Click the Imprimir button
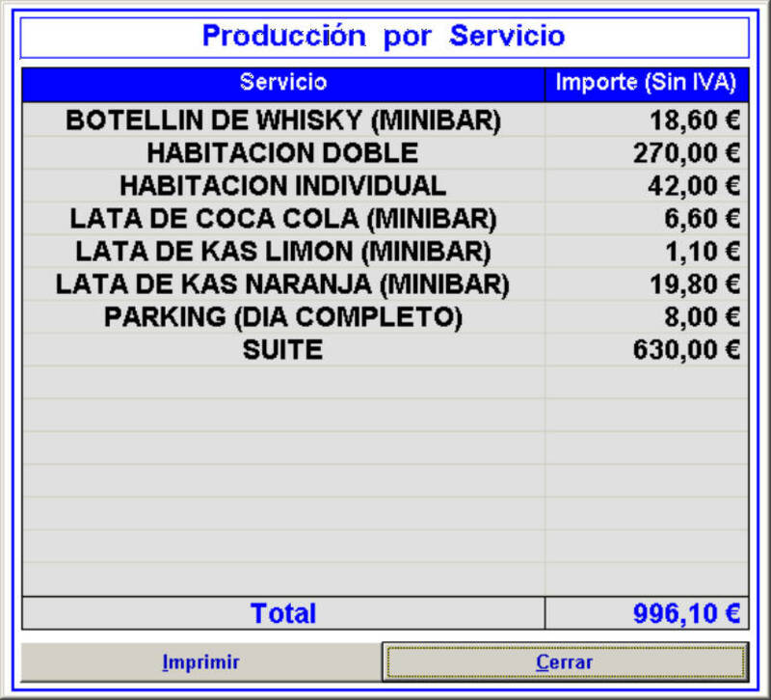This screenshot has width=771, height=700. [200, 662]
